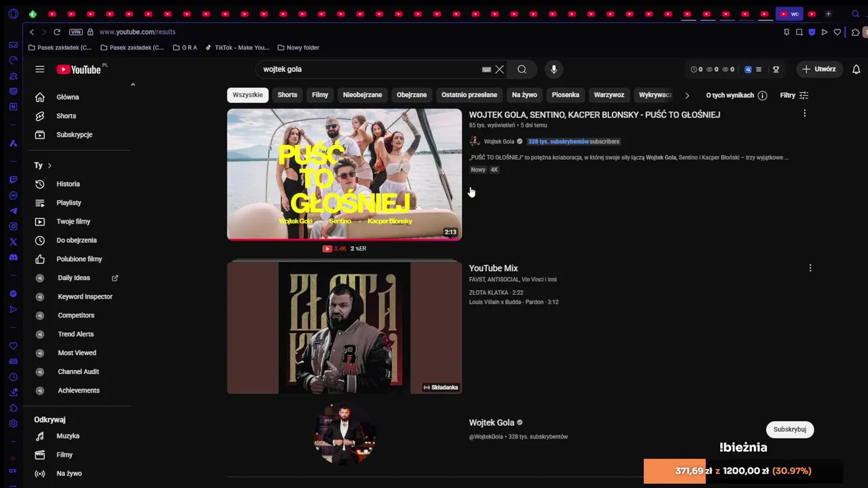Open Wojtek Gola channel avatar
This screenshot has height=488, width=868.
(x=344, y=434)
